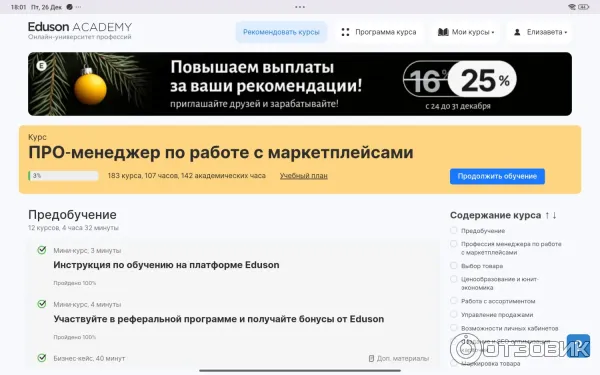Click the book icon beside Мои курсы
Viewport: 600px width, 375px height.
[443, 32]
